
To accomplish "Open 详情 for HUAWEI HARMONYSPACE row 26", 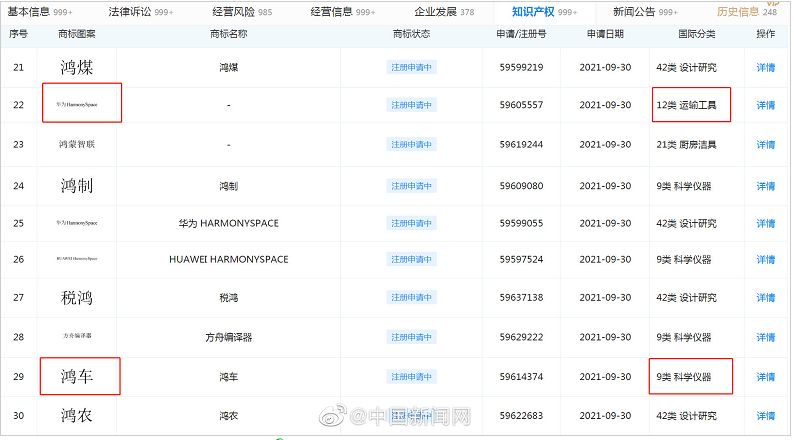I will (x=766, y=259).
